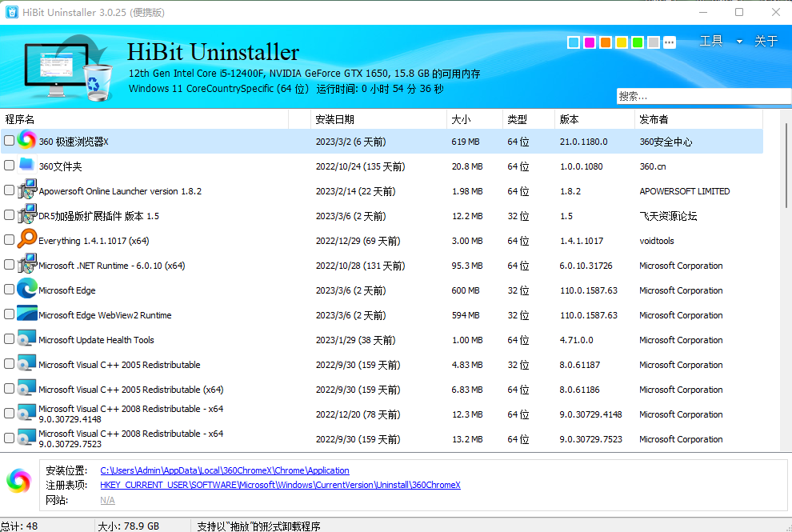Click the Microsoft Edge WebView2 Runtime icon
The height and width of the screenshot is (532, 792).
coord(26,314)
